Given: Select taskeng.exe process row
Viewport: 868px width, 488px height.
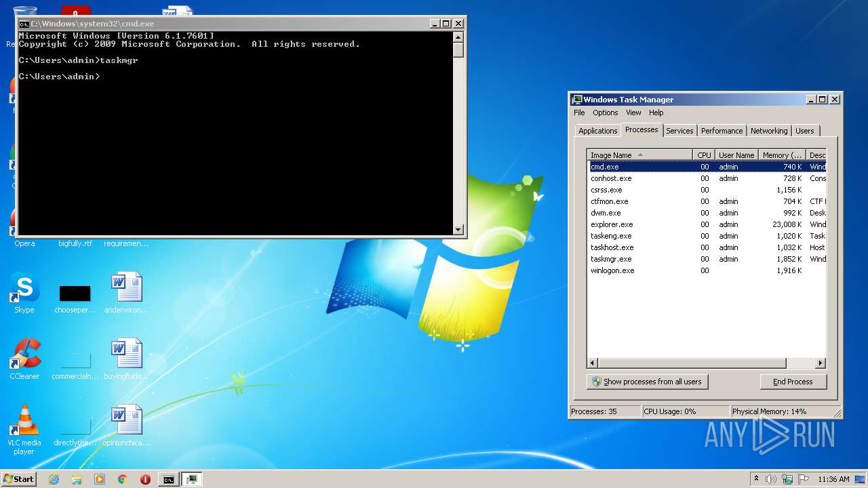Looking at the screenshot, I should coord(707,236).
